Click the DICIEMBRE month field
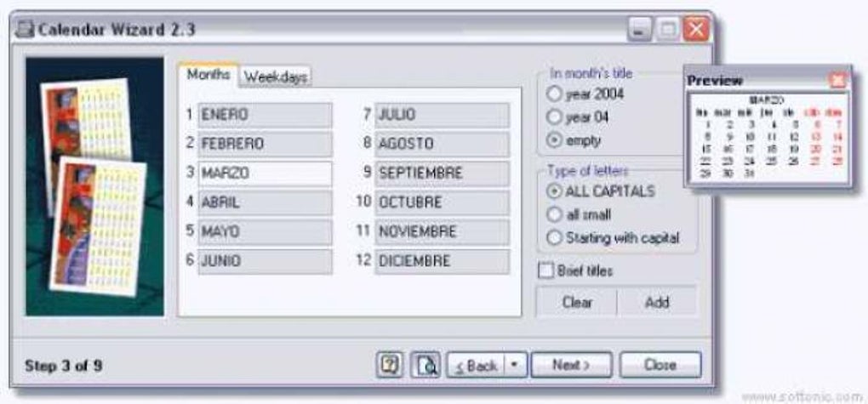This screenshot has height=404, width=868. tap(442, 261)
